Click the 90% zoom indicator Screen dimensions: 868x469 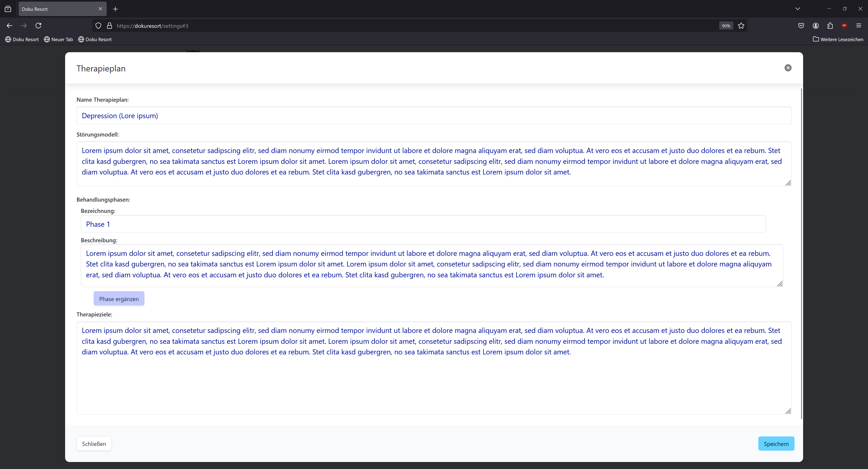[x=726, y=26]
